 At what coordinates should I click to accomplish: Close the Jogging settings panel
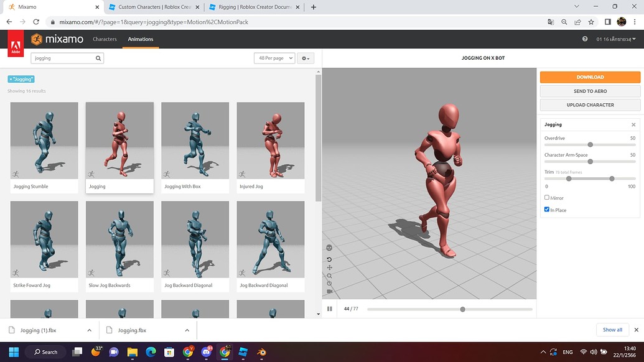(x=633, y=125)
